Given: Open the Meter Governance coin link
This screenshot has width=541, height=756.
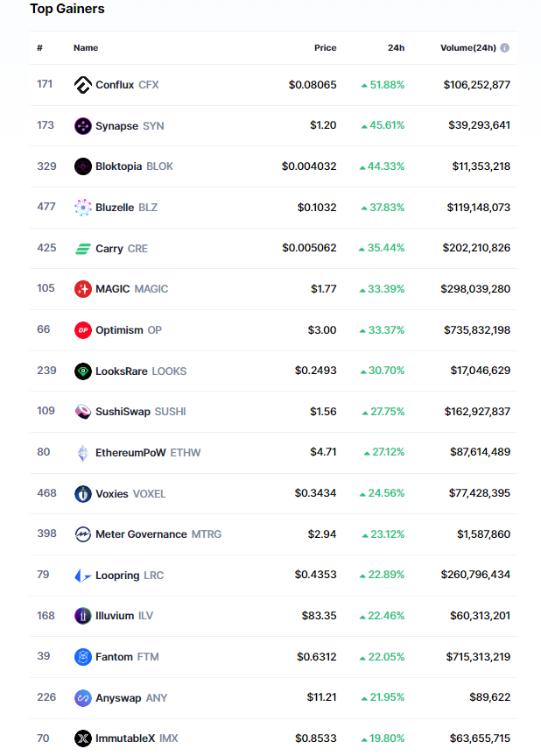Looking at the screenshot, I should pos(141,534).
